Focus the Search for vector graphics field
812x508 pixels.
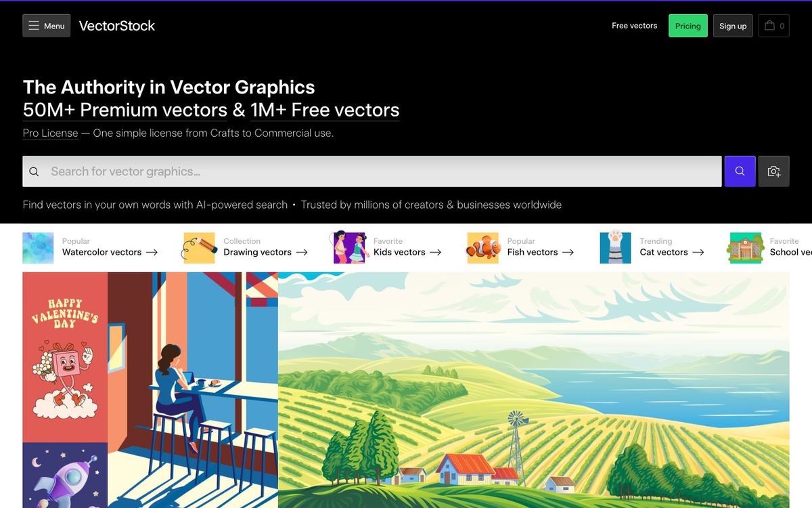pyautogui.click(x=371, y=171)
